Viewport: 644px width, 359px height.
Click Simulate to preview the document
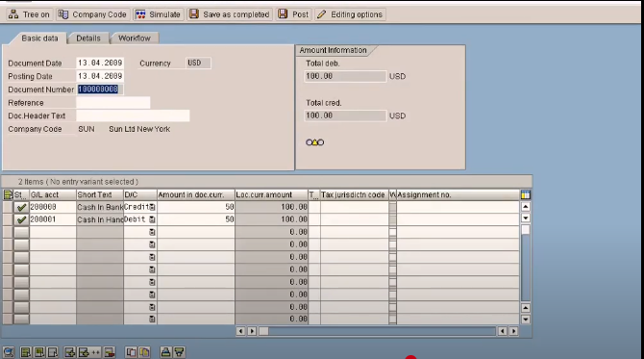(x=159, y=14)
